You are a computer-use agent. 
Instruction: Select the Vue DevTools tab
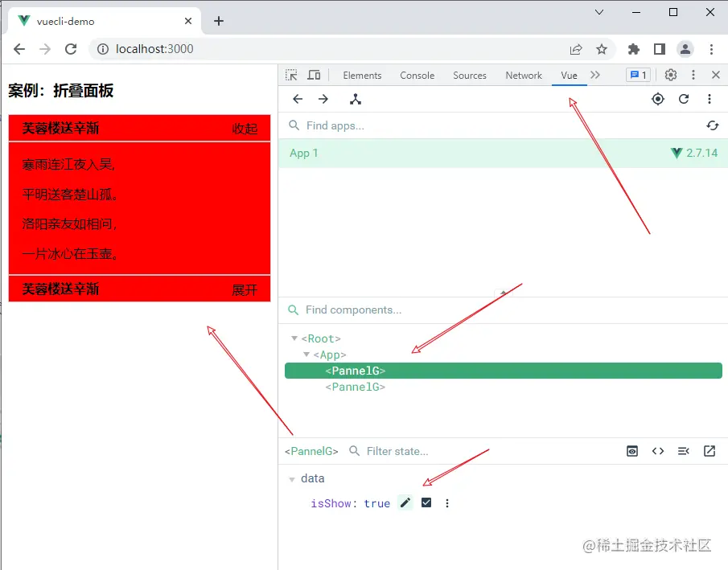[x=569, y=76]
